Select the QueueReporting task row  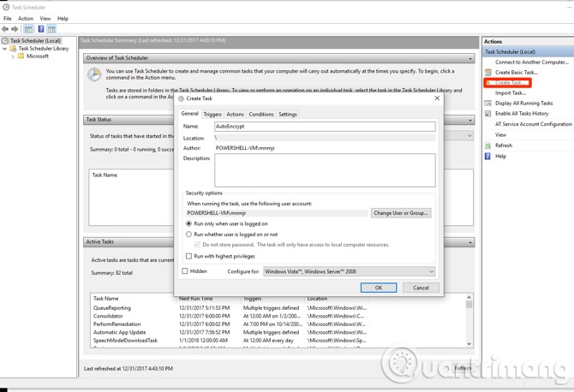(230, 308)
